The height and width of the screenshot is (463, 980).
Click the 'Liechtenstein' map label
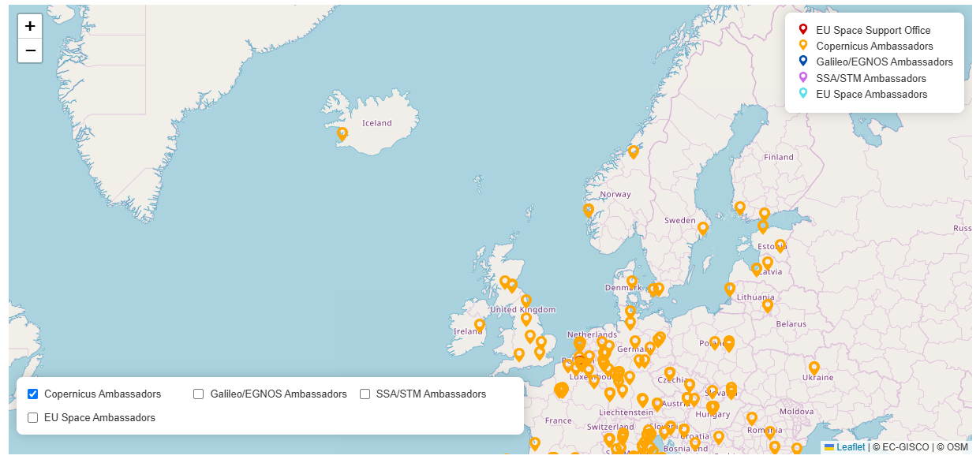coord(626,413)
